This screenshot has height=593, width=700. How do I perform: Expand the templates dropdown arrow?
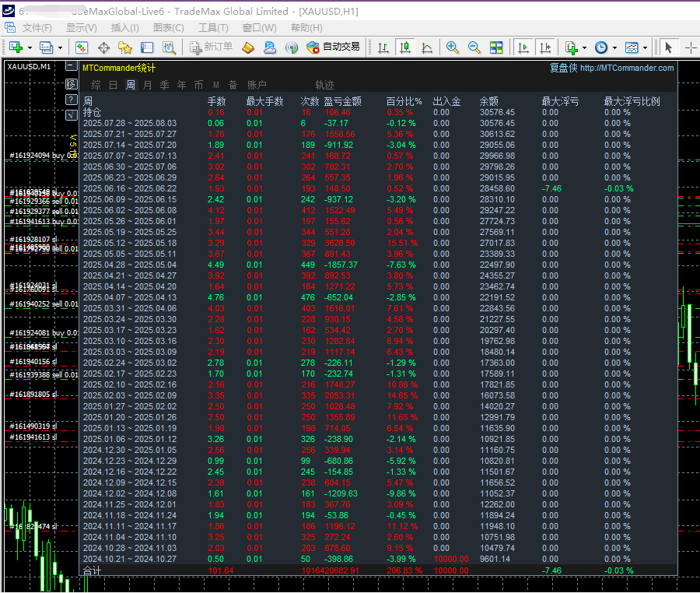click(645, 47)
